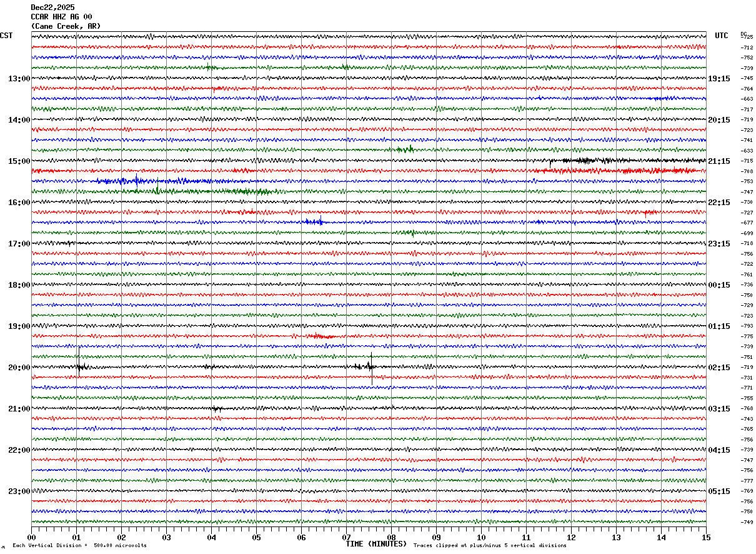
Task: Click the '21:00' CST hour label
Action: [x=19, y=409]
